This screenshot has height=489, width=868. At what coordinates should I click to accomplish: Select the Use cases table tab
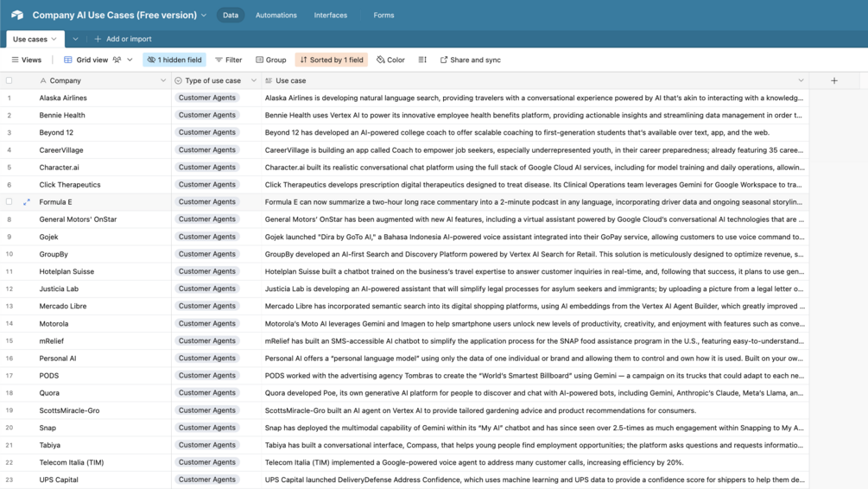(x=35, y=39)
